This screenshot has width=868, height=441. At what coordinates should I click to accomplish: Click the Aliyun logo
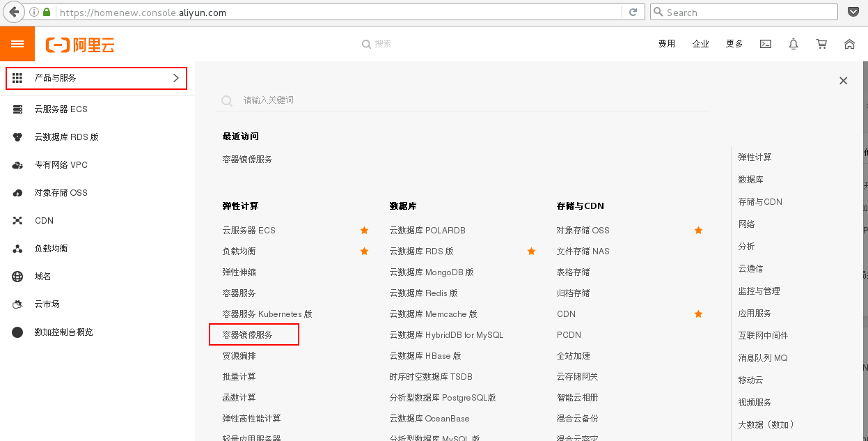pos(80,45)
